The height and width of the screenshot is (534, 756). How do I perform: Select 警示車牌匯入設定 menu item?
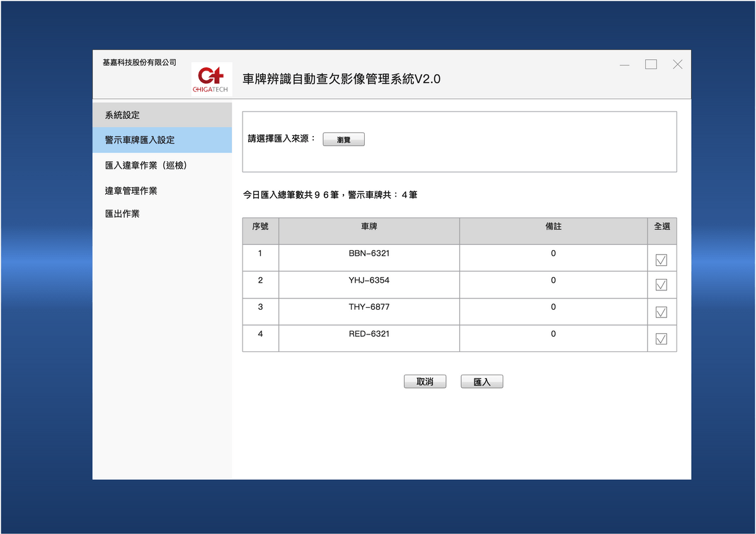pos(139,140)
